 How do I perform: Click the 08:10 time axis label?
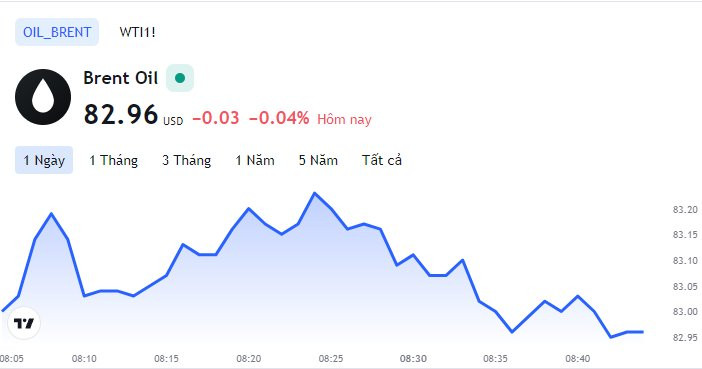(x=84, y=359)
